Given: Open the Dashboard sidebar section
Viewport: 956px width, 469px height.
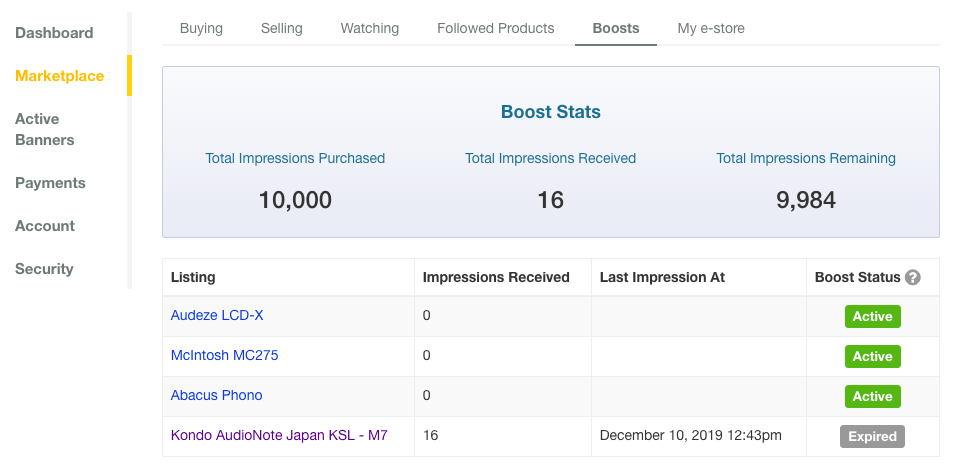Looking at the screenshot, I should point(54,33).
